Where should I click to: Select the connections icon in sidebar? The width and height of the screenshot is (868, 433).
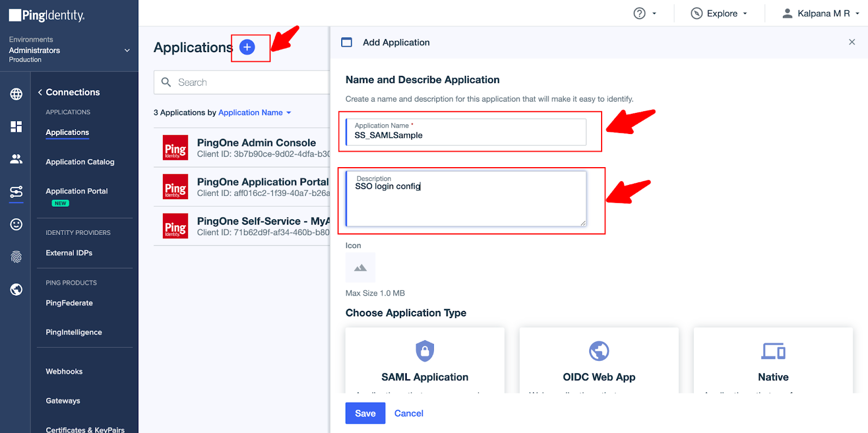[x=16, y=192]
